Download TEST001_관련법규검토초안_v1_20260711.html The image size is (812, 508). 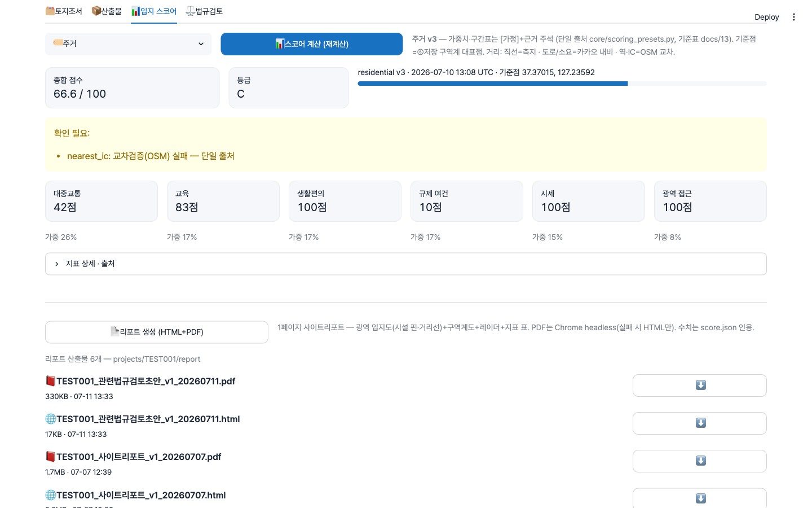700,423
